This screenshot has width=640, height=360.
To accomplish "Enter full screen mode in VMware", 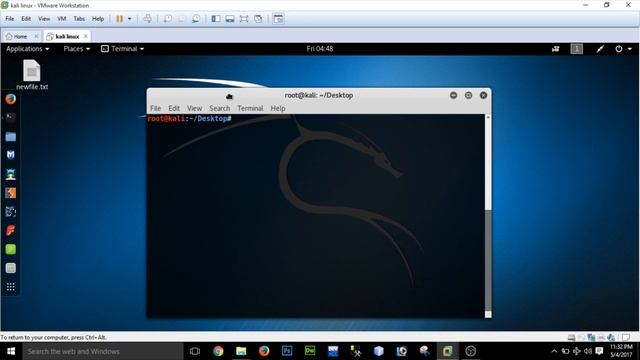I will [244, 19].
